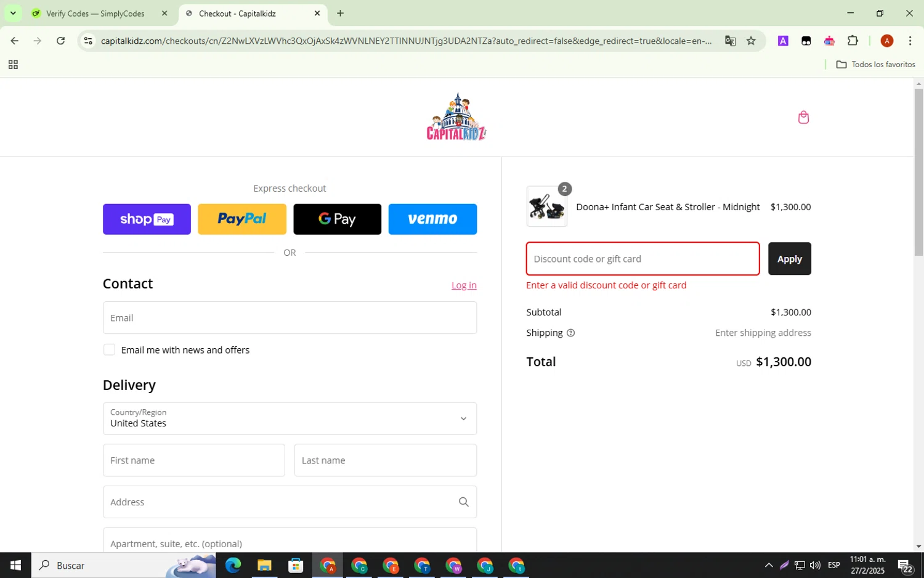Open File Explorer from taskbar
The height and width of the screenshot is (578, 924).
264,565
